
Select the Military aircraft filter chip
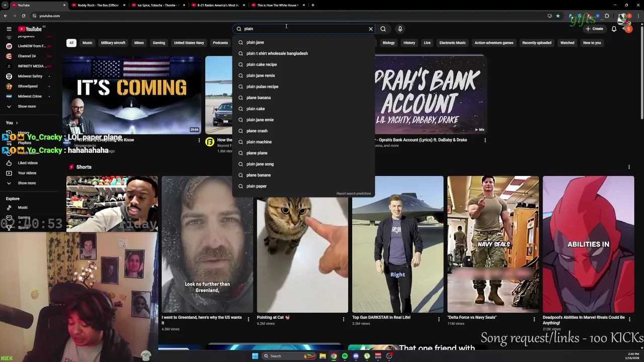click(x=113, y=43)
